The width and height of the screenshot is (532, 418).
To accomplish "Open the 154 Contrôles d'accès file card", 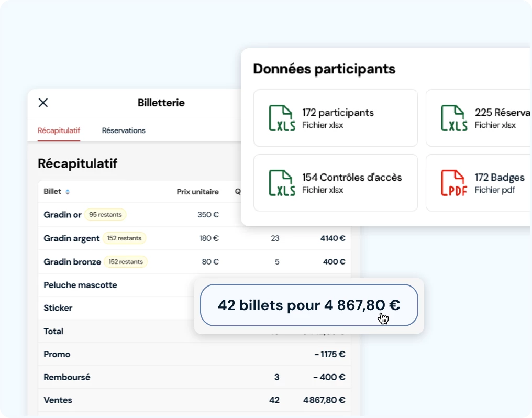I will pyautogui.click(x=336, y=183).
